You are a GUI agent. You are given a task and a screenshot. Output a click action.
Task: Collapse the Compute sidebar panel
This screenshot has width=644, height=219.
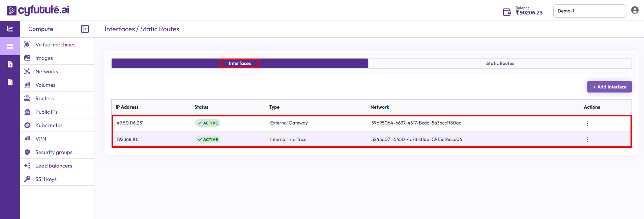pos(85,29)
